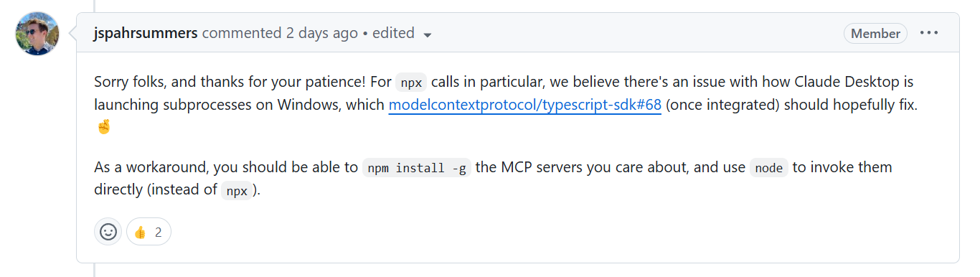Click the thumbs-up emoji icon
Image resolution: width=980 pixels, height=277 pixels.
pos(140,232)
